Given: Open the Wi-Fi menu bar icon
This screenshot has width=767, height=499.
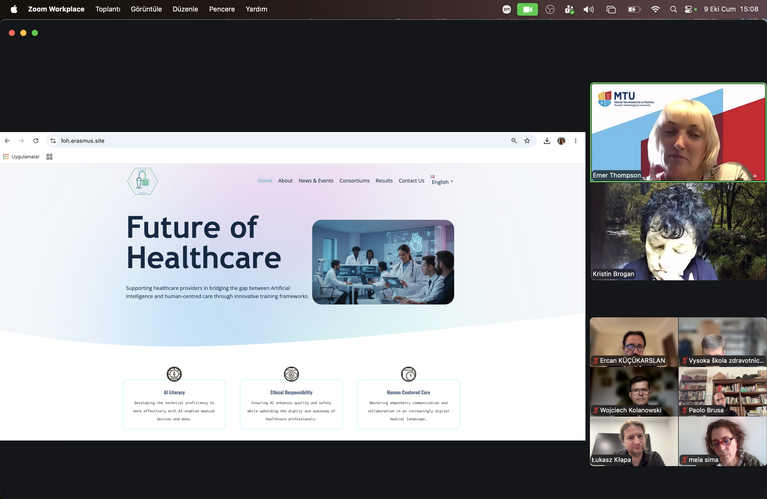Looking at the screenshot, I should (x=655, y=9).
